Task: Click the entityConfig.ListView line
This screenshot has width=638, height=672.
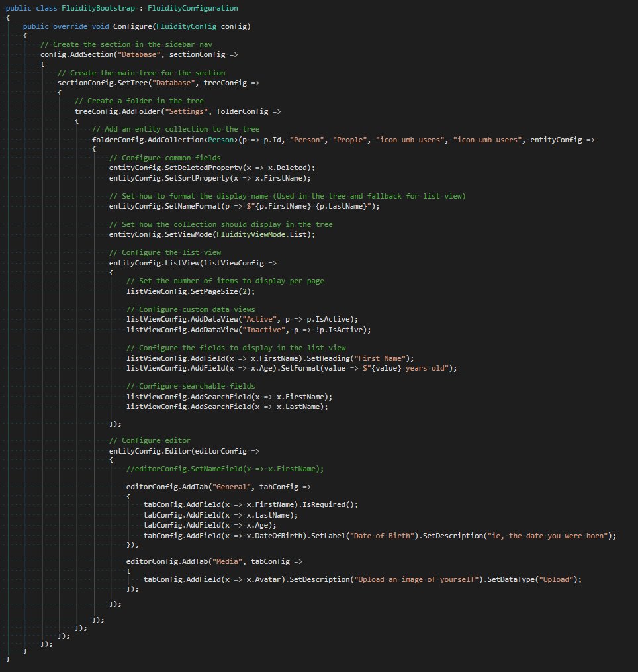Action: point(193,263)
